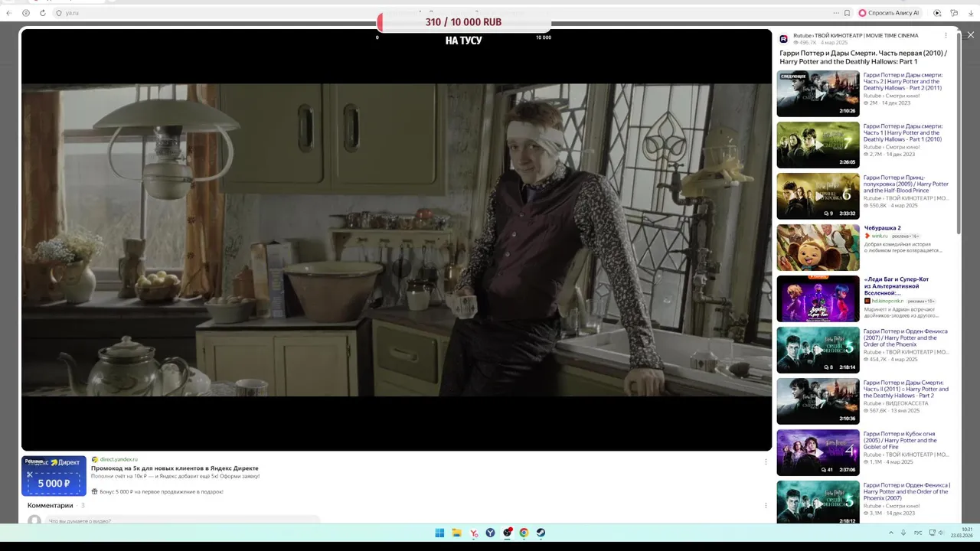Bookmark this page with the bookmark icon

(x=847, y=13)
